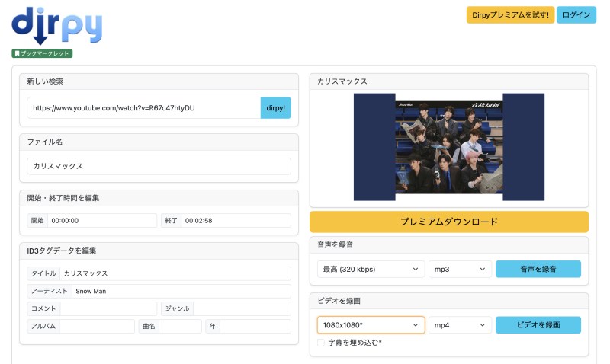Click the 音声を録音 button

[x=538, y=270]
